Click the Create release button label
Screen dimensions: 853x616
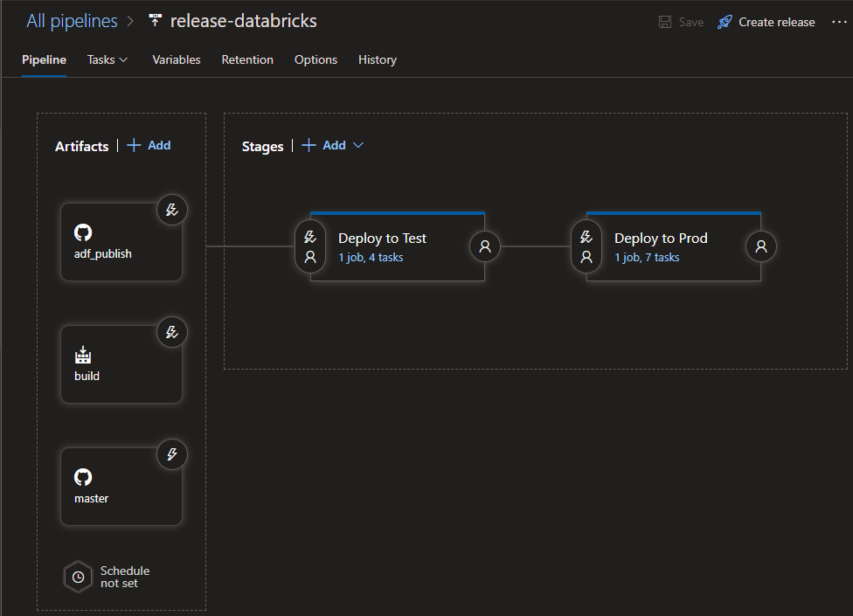777,23
